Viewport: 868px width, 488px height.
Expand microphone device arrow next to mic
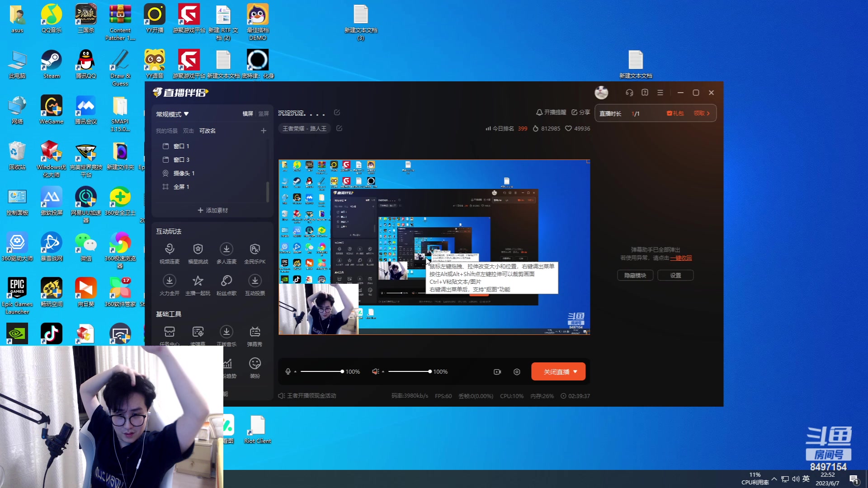[x=295, y=372]
